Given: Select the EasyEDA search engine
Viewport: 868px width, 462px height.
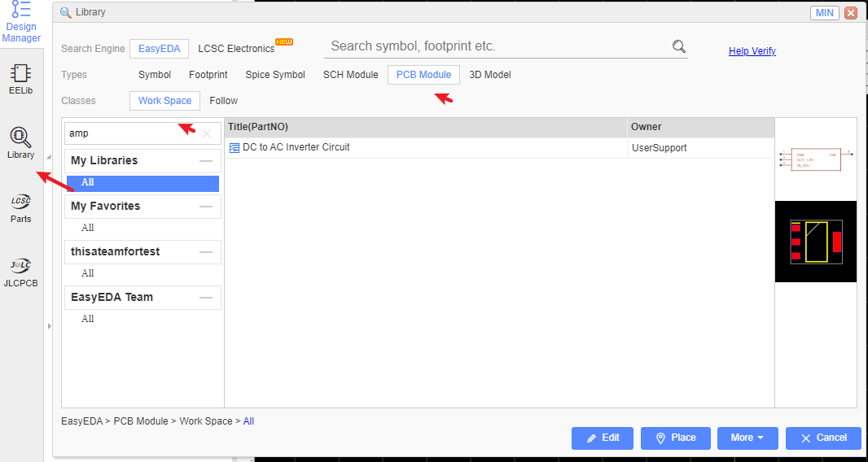Looking at the screenshot, I should pos(159,49).
